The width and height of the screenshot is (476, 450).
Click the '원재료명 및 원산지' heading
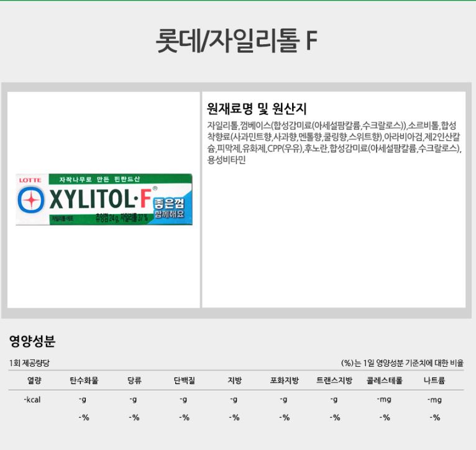(257, 109)
